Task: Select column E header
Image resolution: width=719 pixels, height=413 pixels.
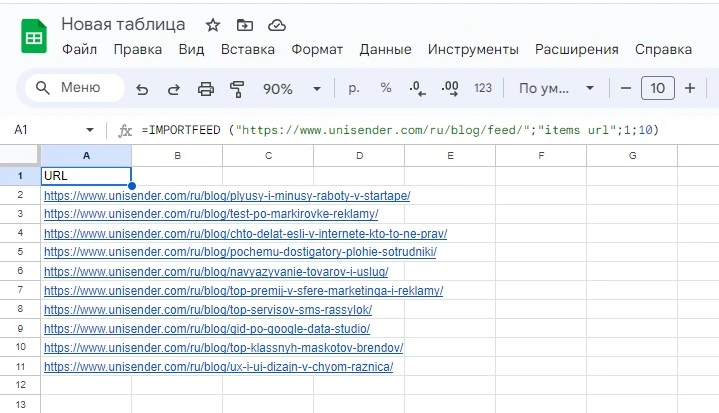Action: pyautogui.click(x=450, y=156)
